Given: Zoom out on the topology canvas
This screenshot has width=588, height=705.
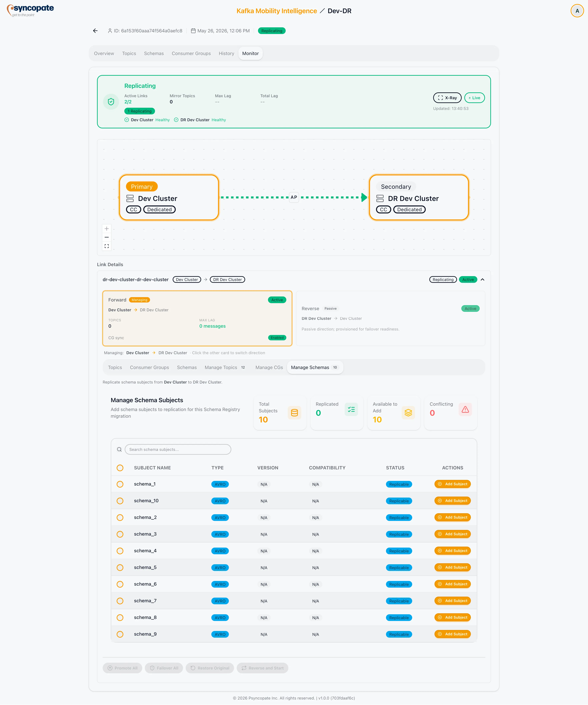Looking at the screenshot, I should point(107,237).
